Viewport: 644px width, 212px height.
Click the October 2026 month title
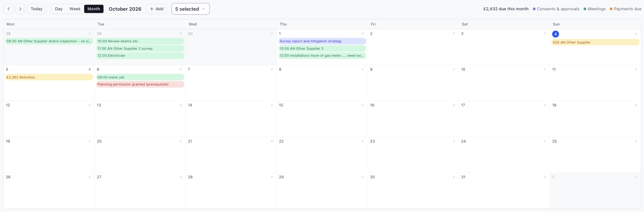[125, 9]
